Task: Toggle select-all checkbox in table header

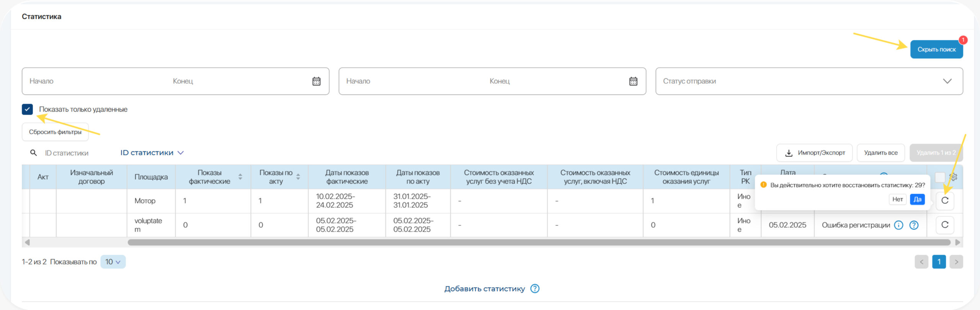Action: (x=940, y=177)
